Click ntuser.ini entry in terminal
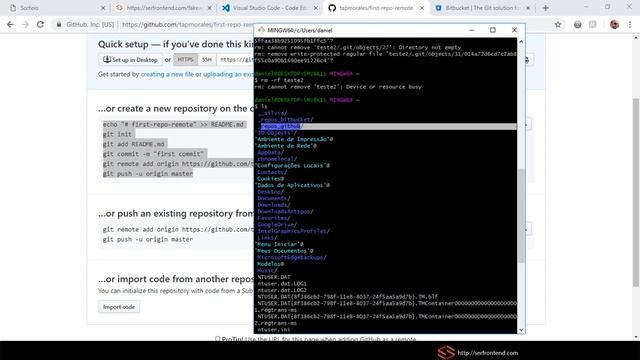 pos(274,329)
